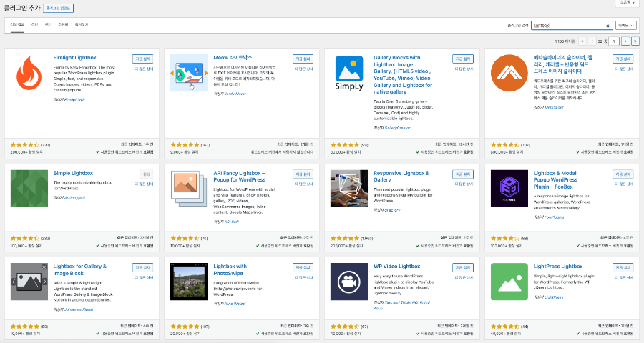Viewport: 644px width, 343px height.
Task: Open author link FooPlugins
Action: (554, 217)
